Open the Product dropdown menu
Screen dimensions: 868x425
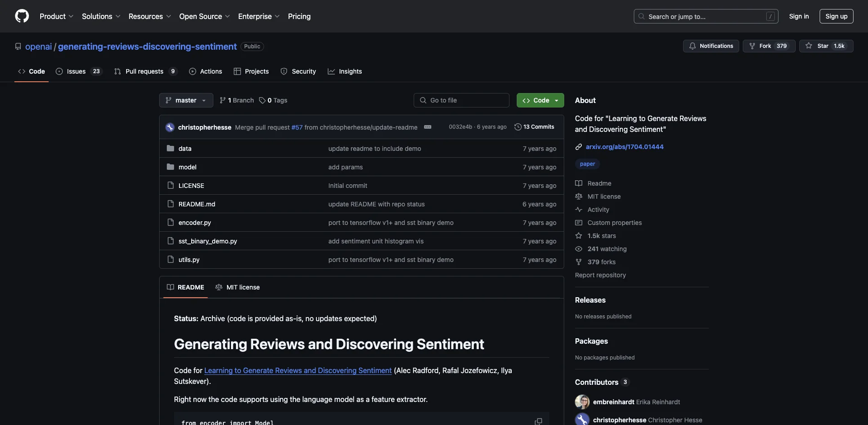pyautogui.click(x=57, y=16)
